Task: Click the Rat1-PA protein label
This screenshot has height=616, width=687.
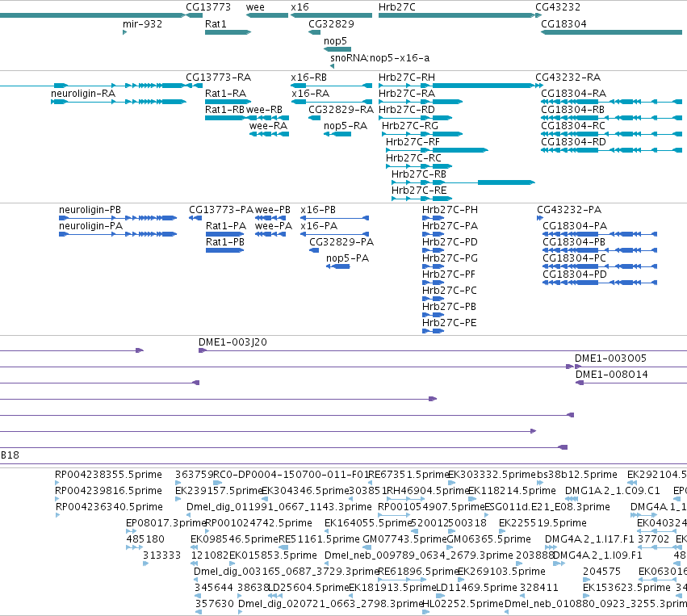Action: click(226, 227)
